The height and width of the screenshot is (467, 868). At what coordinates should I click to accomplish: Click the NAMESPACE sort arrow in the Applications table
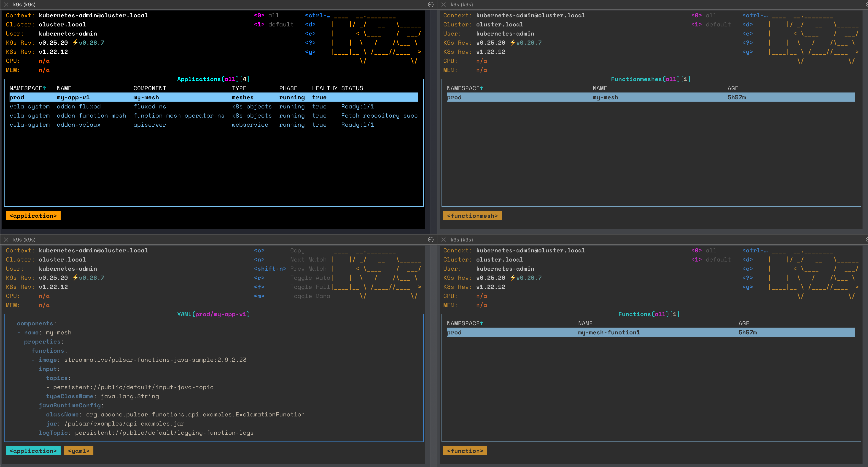click(x=44, y=88)
